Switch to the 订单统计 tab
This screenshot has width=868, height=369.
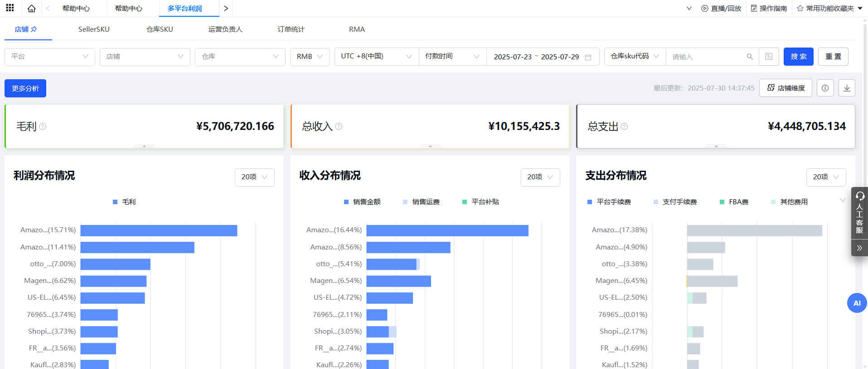pos(291,29)
